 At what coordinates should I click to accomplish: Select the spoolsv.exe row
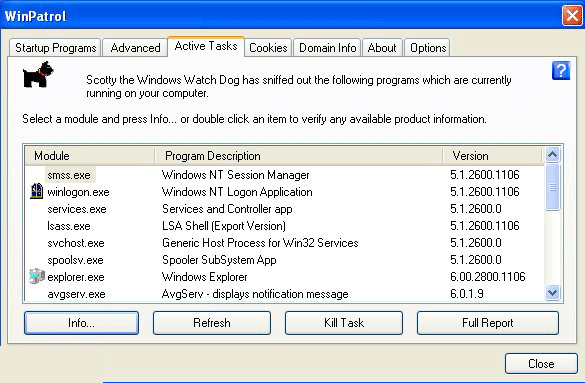click(x=284, y=260)
